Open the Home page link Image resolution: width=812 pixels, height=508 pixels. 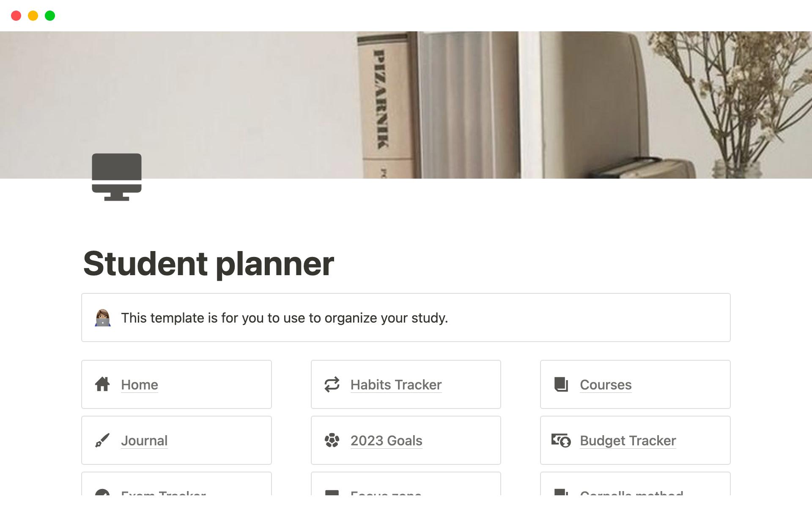tap(140, 385)
